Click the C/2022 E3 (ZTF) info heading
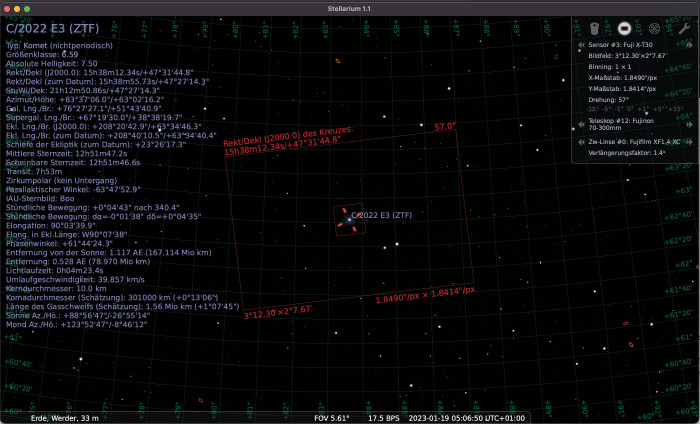Viewport: 700px width, 424px height. [54, 30]
